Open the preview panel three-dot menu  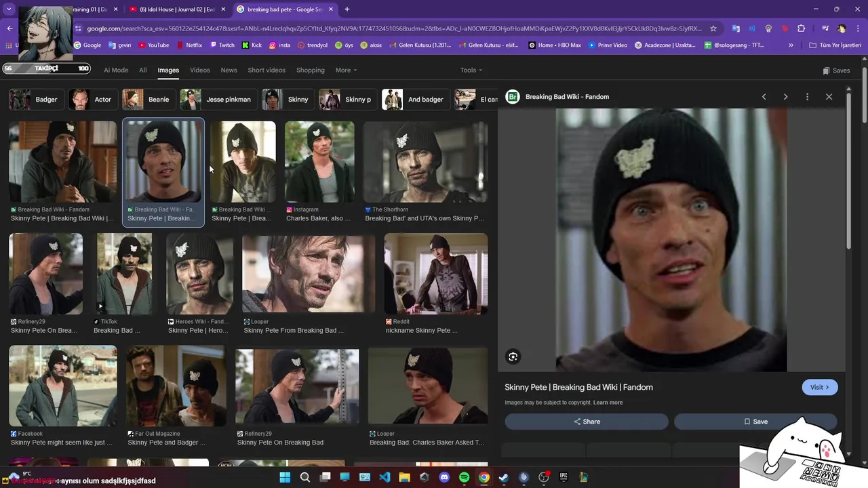point(807,97)
